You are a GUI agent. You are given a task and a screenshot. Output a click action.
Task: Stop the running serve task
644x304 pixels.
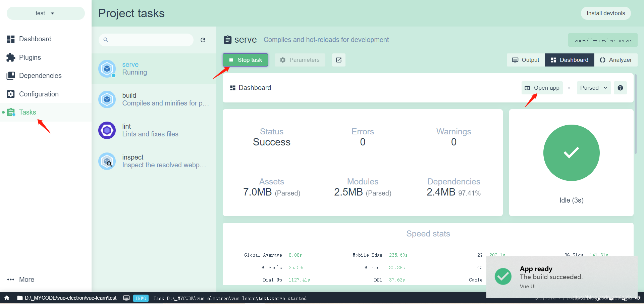pyautogui.click(x=245, y=60)
